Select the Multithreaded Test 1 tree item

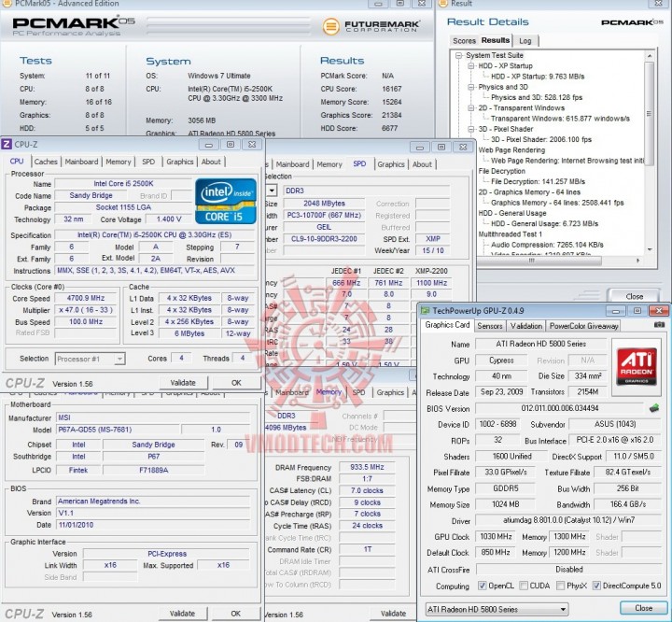click(x=510, y=234)
